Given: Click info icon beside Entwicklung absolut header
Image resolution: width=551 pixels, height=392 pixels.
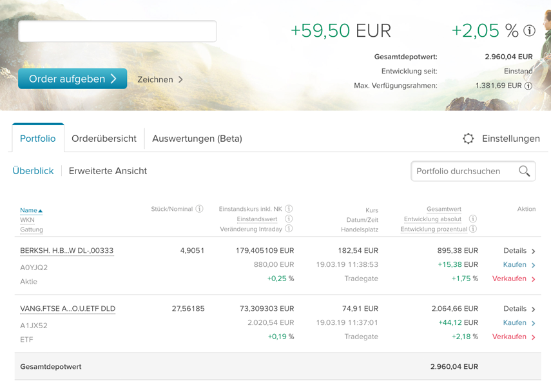Looking at the screenshot, I should click(473, 219).
